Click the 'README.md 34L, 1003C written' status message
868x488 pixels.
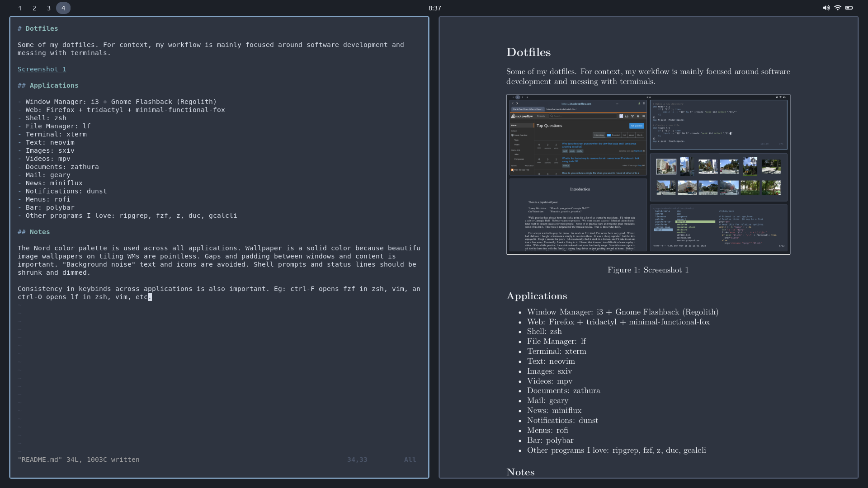[x=79, y=460]
